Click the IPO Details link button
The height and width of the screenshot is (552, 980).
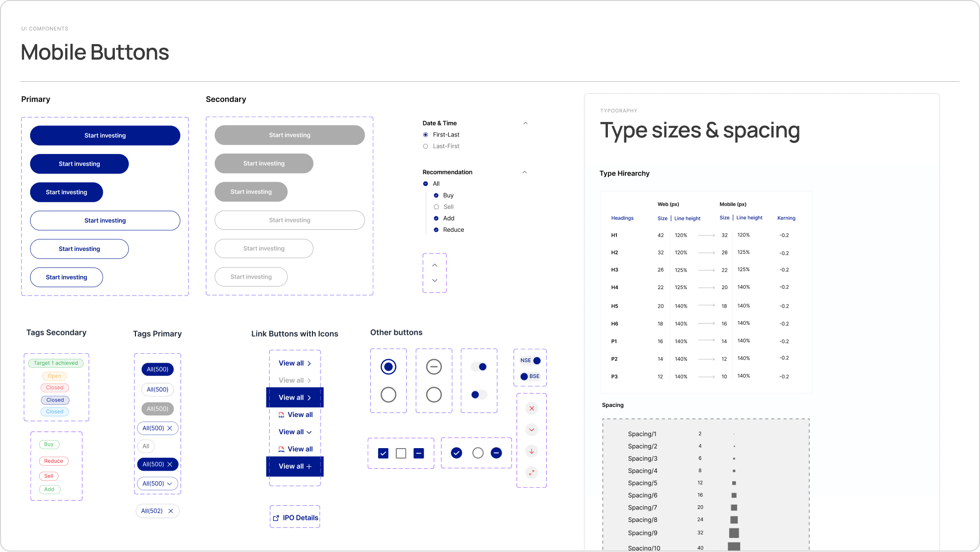[x=295, y=518]
